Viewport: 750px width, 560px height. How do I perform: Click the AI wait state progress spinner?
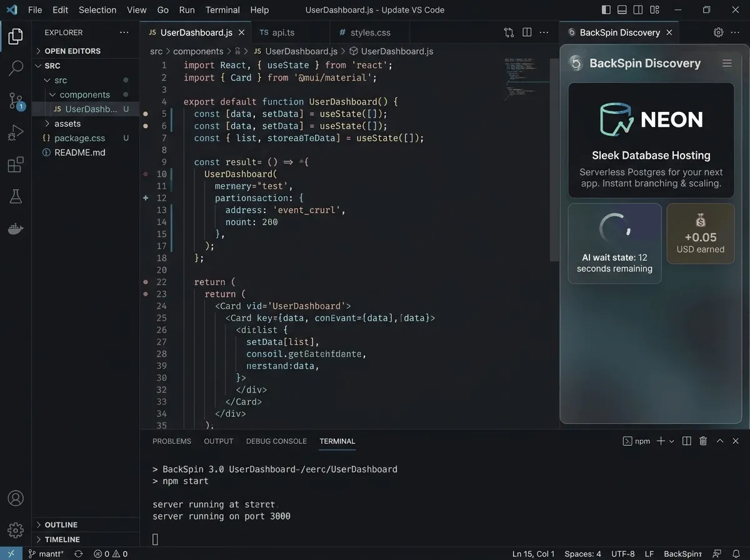[x=615, y=229]
